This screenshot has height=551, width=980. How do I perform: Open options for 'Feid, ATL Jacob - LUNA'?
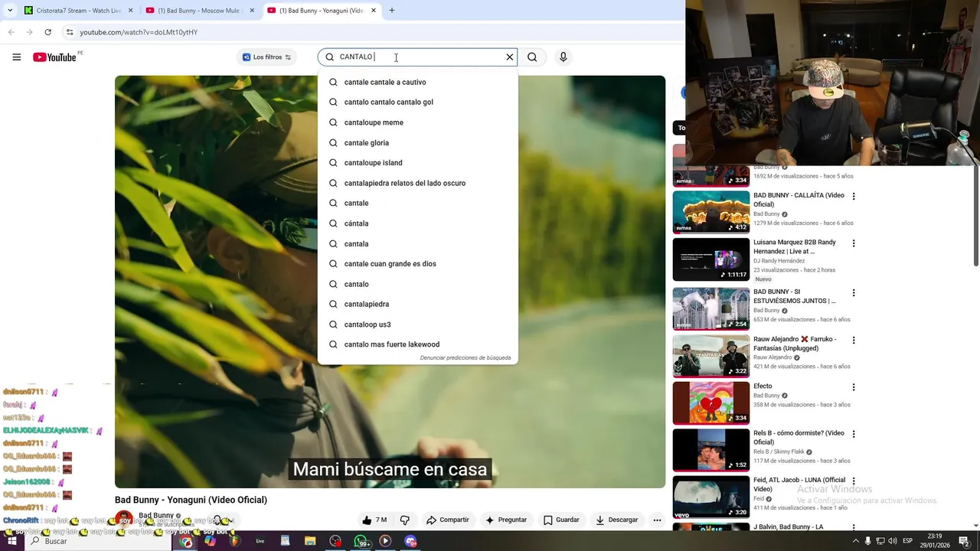click(854, 481)
